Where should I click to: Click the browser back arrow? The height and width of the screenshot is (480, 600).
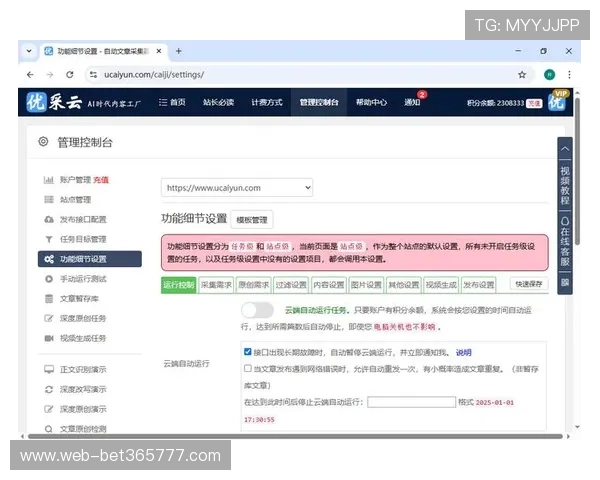point(30,75)
